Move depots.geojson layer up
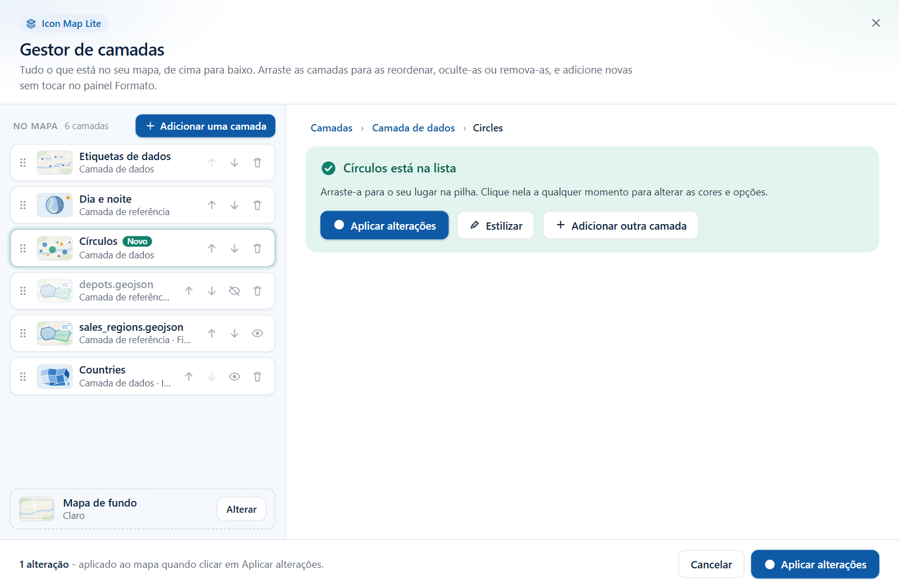The image size is (899, 588). pos(189,291)
